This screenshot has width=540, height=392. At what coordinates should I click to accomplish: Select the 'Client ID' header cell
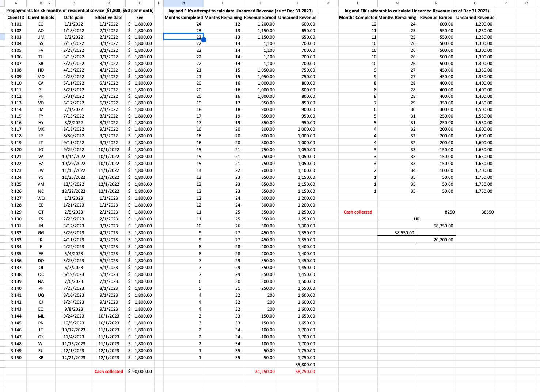tap(16, 17)
